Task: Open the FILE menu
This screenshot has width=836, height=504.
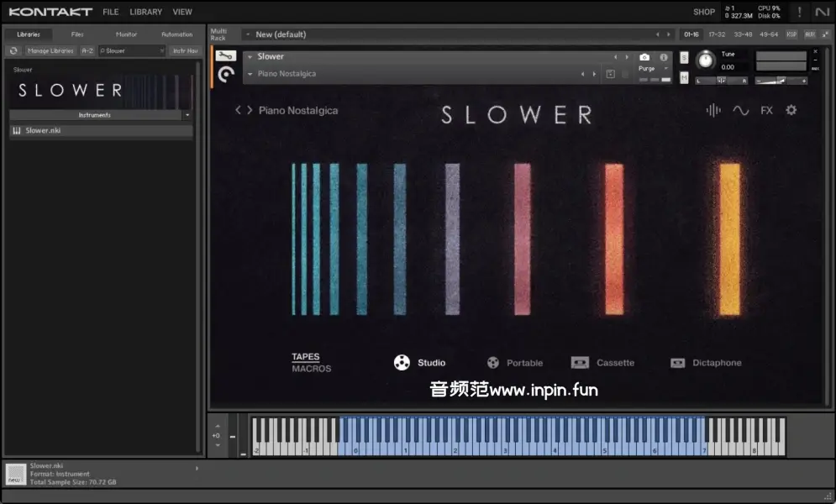Action: 111,12
